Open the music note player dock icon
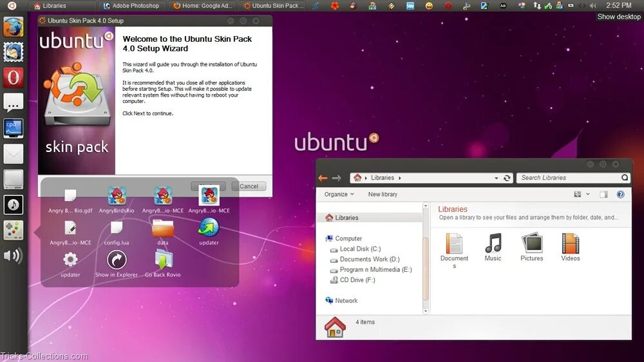The image size is (644, 362). (x=13, y=205)
